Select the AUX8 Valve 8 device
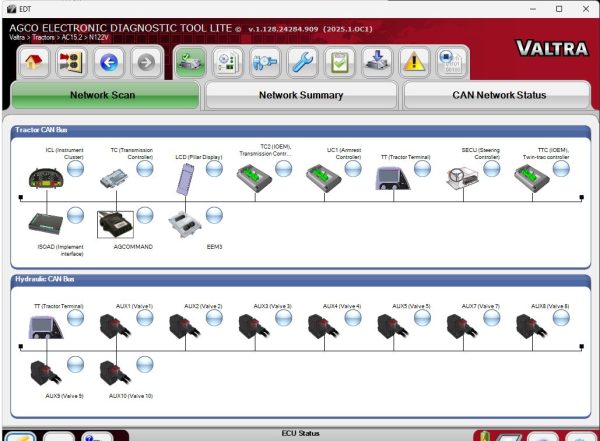Viewport: 600px width, 441px height. click(x=532, y=326)
